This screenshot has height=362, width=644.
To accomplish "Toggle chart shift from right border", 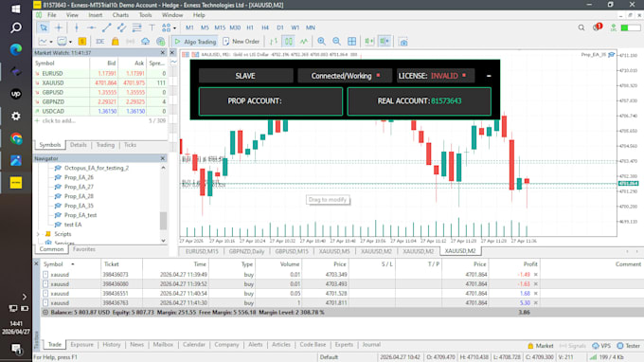I will (385, 42).
